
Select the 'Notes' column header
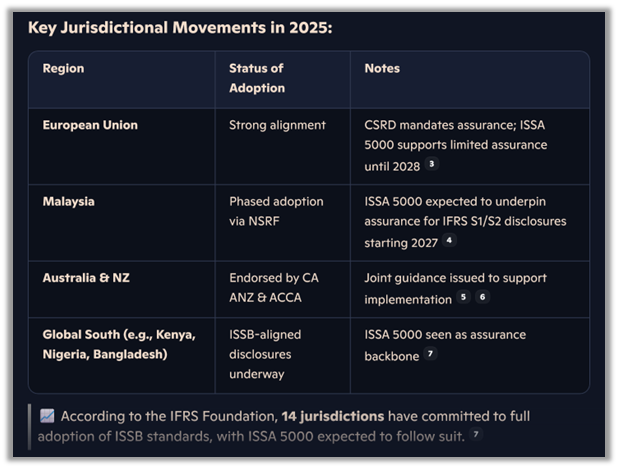(382, 69)
